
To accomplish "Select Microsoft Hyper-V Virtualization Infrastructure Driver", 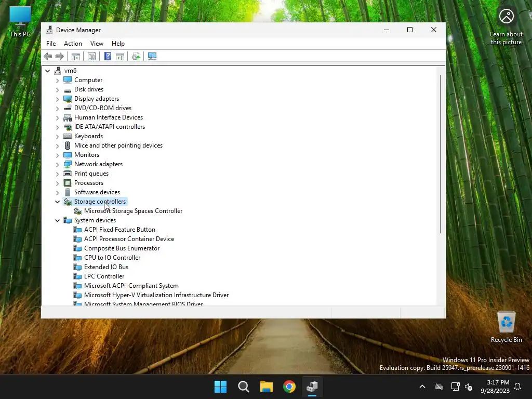I will tap(156, 295).
